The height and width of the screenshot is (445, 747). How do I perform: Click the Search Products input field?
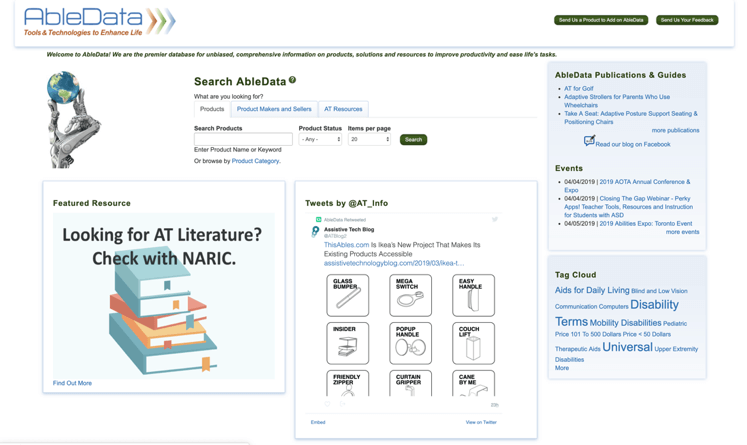[x=243, y=139]
